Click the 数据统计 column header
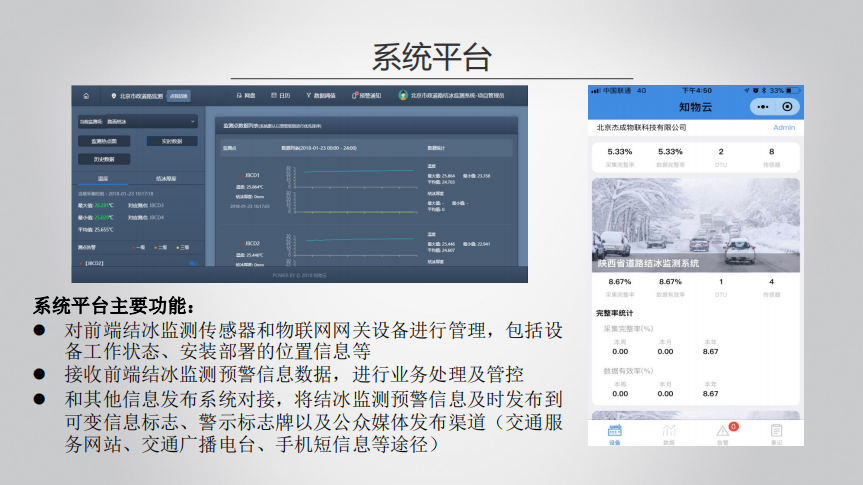863x485 pixels. (x=436, y=148)
